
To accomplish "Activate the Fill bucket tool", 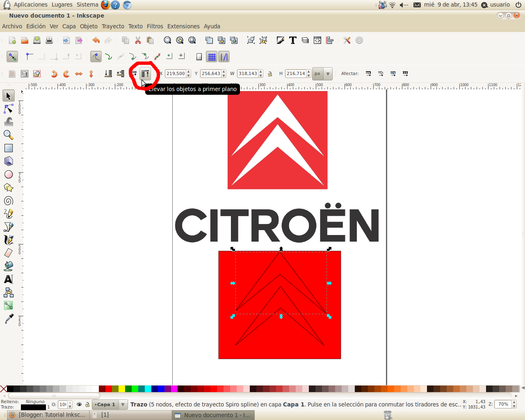I will [x=8, y=266].
